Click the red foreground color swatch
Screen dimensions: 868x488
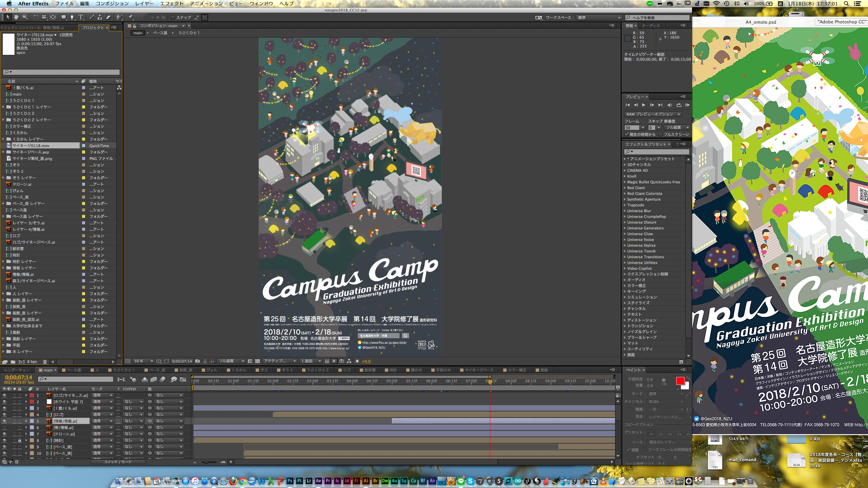(x=680, y=381)
